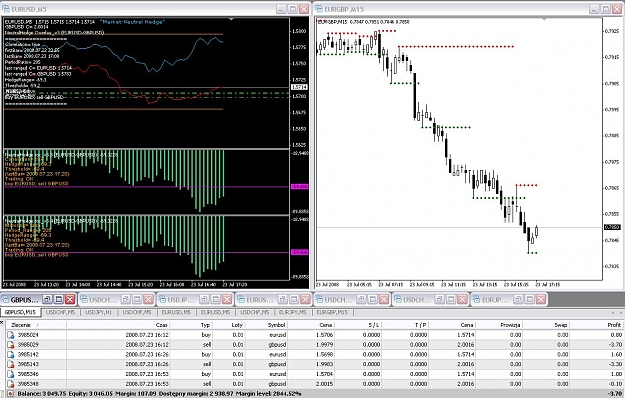
Task: Sort orders by Symbol column
Action: coord(266,325)
